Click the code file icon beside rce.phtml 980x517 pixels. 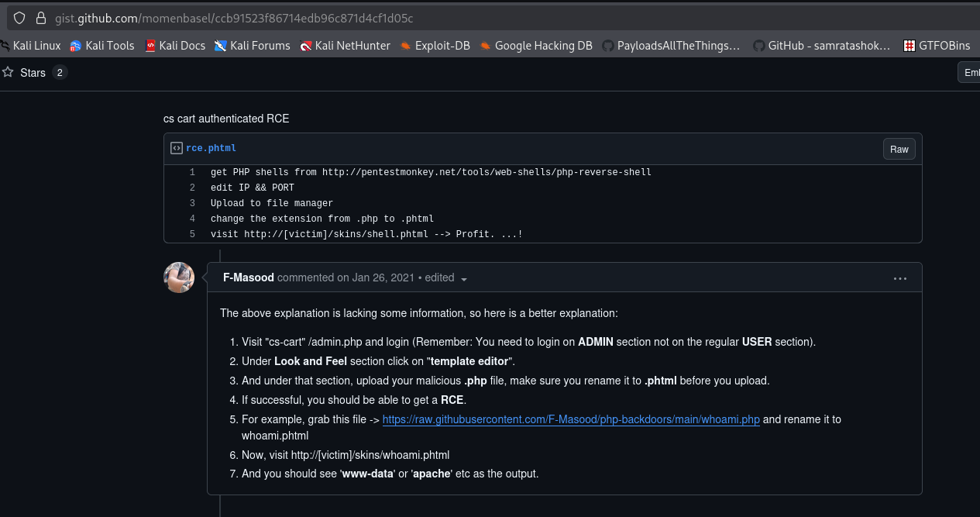pos(176,148)
